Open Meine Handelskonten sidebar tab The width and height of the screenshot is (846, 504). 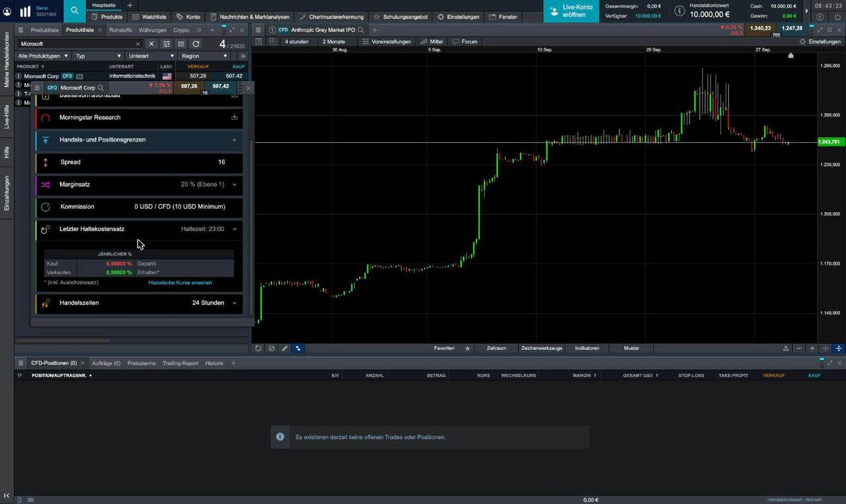click(x=7, y=59)
